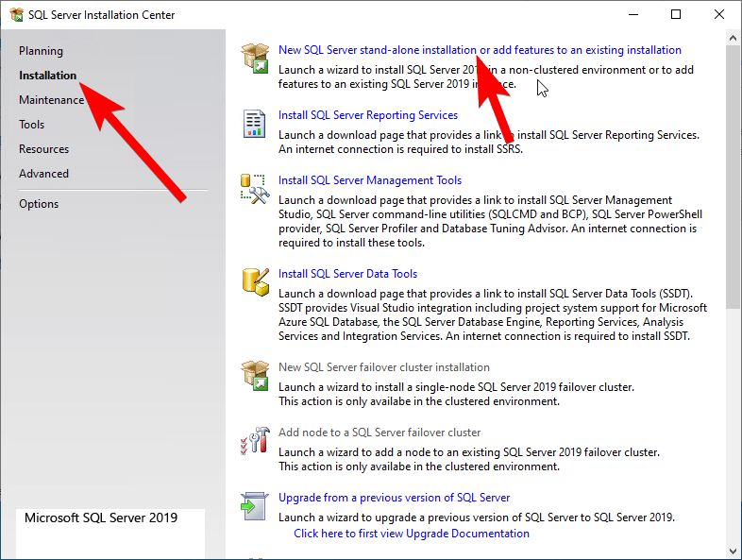Minimize the Installation Center window
The width and height of the screenshot is (742, 560).
633,15
